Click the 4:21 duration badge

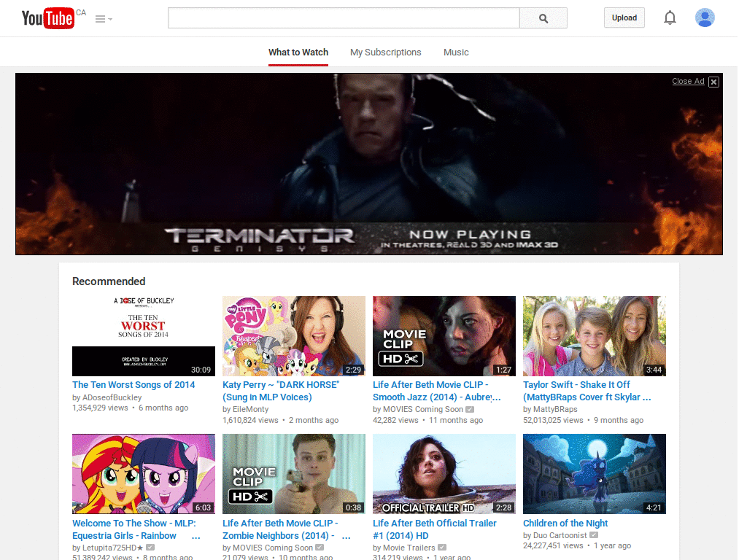[654, 507]
